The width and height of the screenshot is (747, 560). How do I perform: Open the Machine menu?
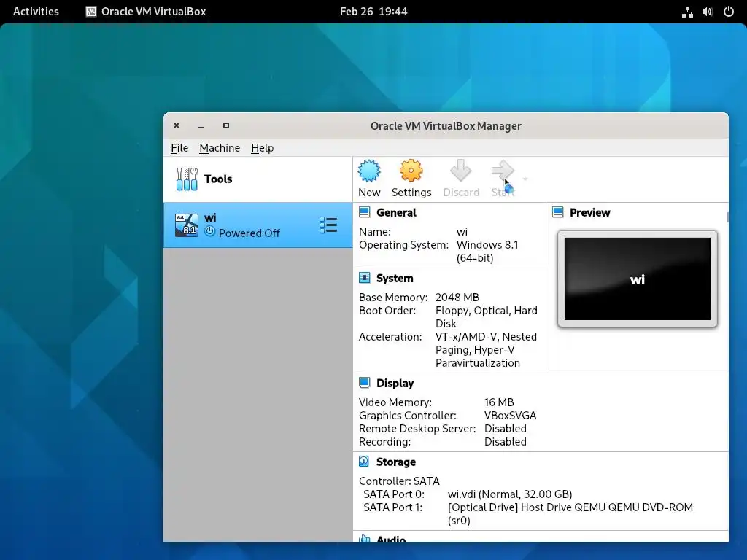220,147
